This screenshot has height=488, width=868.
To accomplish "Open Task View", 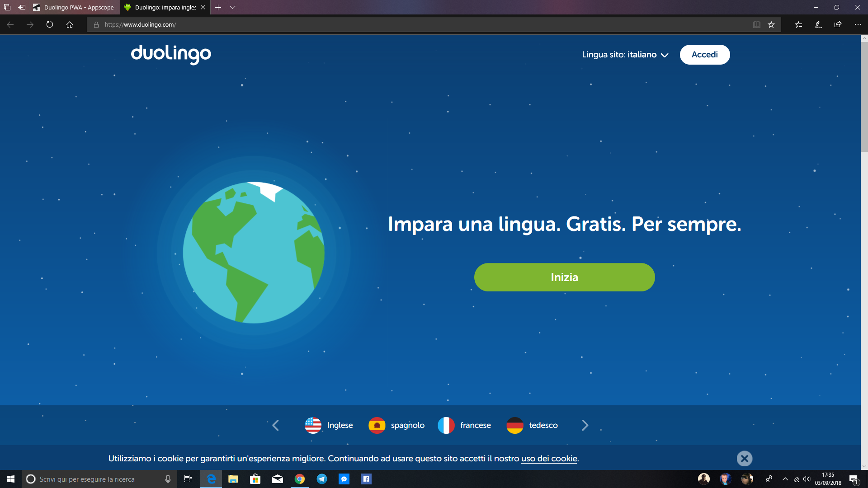I will point(188,479).
